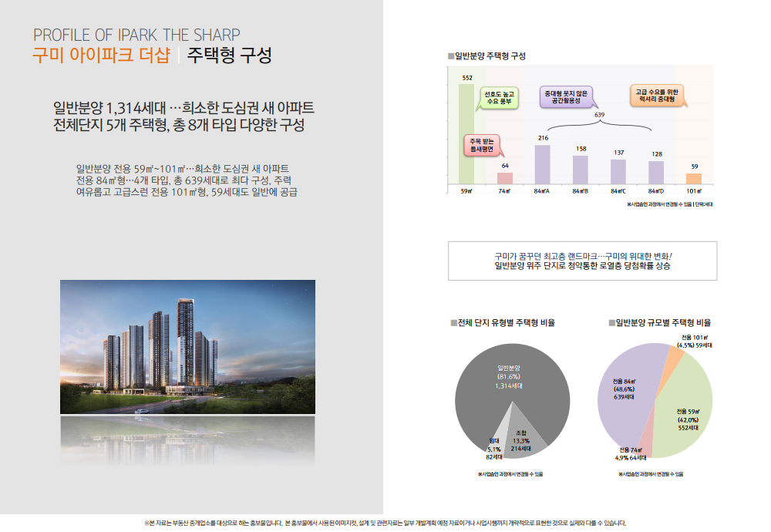The width and height of the screenshot is (771, 532).
Task: Click the line "여유롭고 고급스런 전용 101㎡형, 59세대도 일반에 공급"
Action: click(x=187, y=192)
